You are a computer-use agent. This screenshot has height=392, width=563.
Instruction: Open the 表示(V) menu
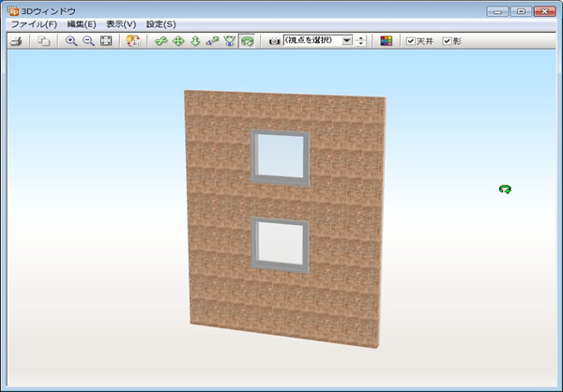pos(121,23)
